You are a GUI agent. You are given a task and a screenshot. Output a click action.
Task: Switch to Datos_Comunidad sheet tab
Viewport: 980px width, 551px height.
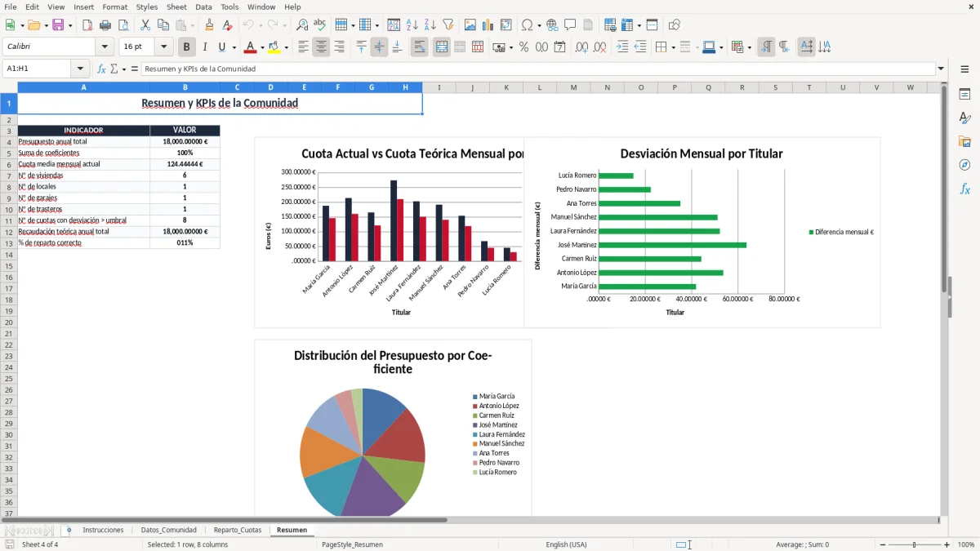pos(168,530)
